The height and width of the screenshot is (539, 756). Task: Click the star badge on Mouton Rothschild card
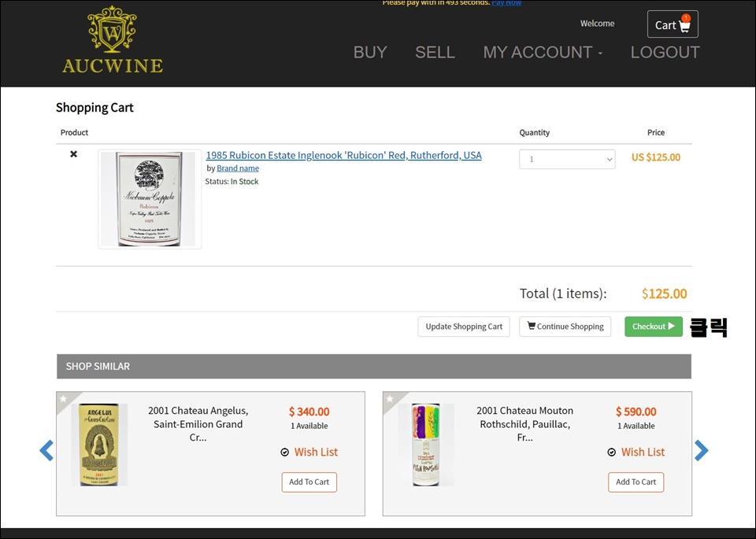(x=390, y=399)
